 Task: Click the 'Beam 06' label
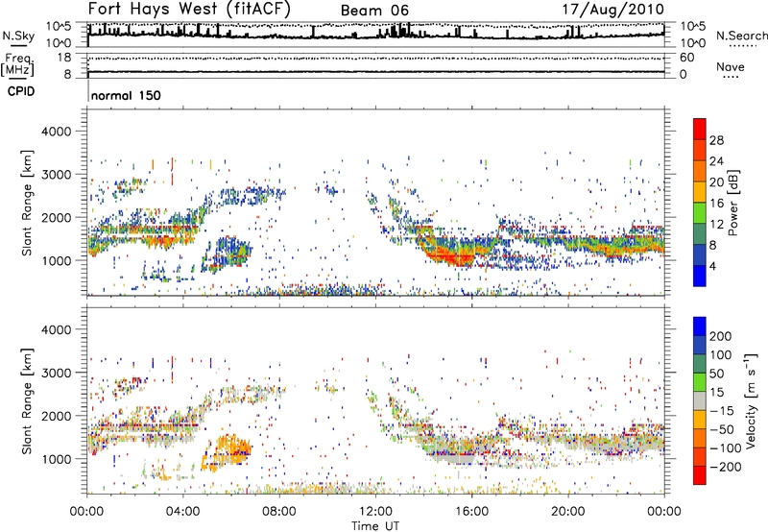(374, 11)
